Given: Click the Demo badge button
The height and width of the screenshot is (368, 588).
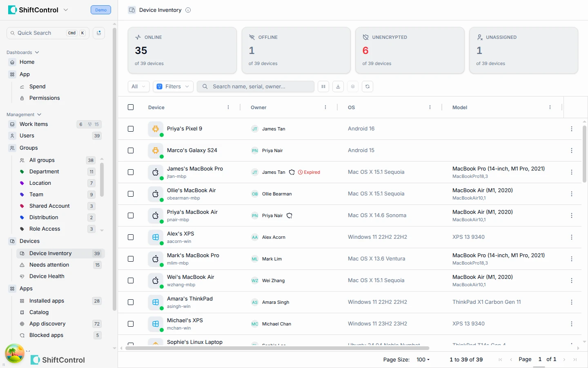Looking at the screenshot, I should click(x=101, y=10).
